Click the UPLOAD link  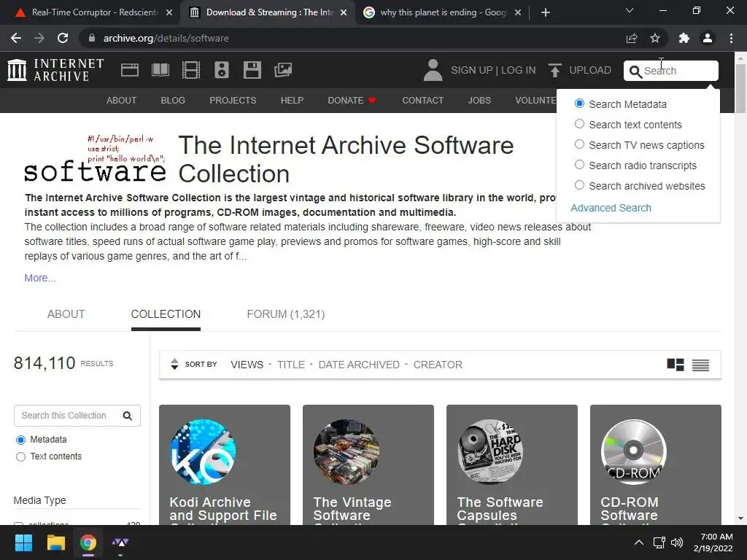pyautogui.click(x=589, y=71)
